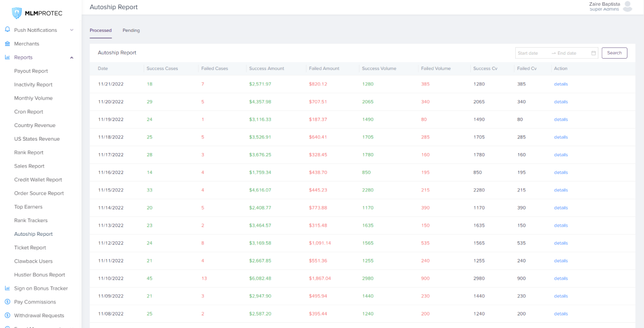
Task: Click the Start date input field
Action: pos(531,53)
